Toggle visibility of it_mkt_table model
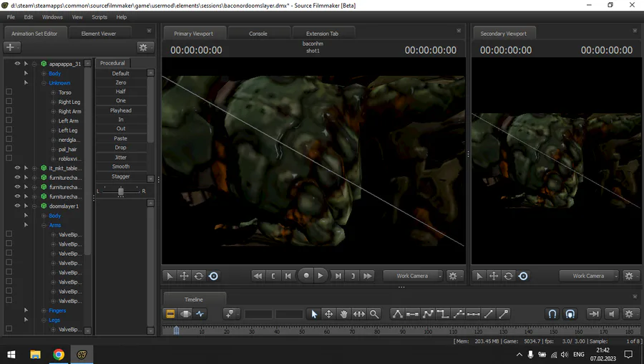Screen dimensions: 644x364 pos(17,168)
